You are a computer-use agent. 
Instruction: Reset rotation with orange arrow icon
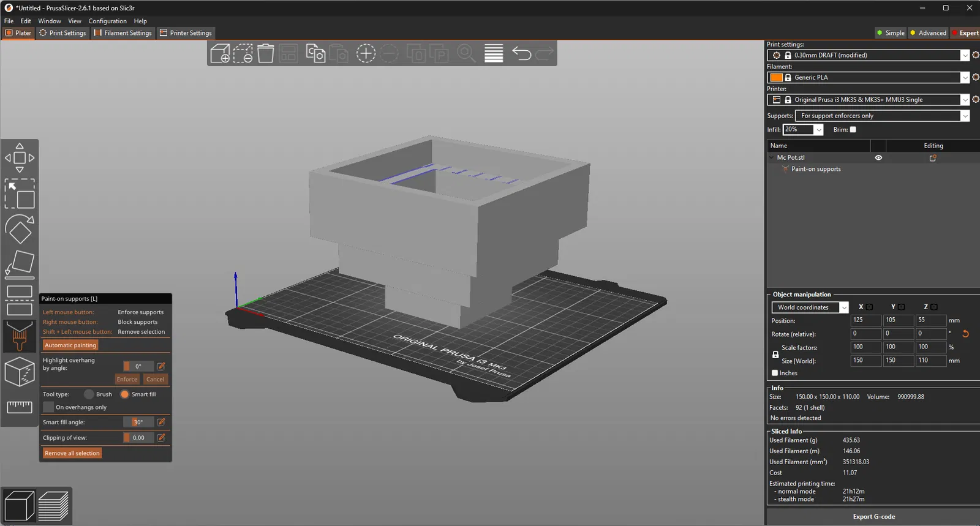tap(966, 334)
